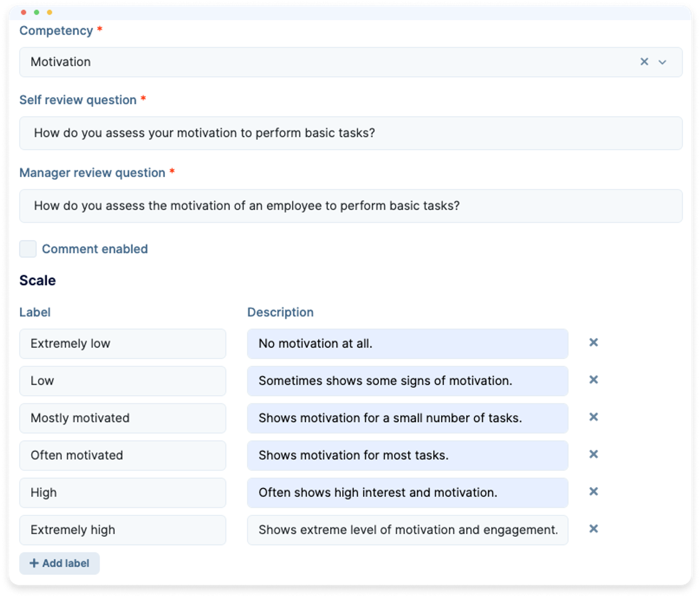The height and width of the screenshot is (597, 700).
Task: Click the green window dot
Action: (x=36, y=12)
